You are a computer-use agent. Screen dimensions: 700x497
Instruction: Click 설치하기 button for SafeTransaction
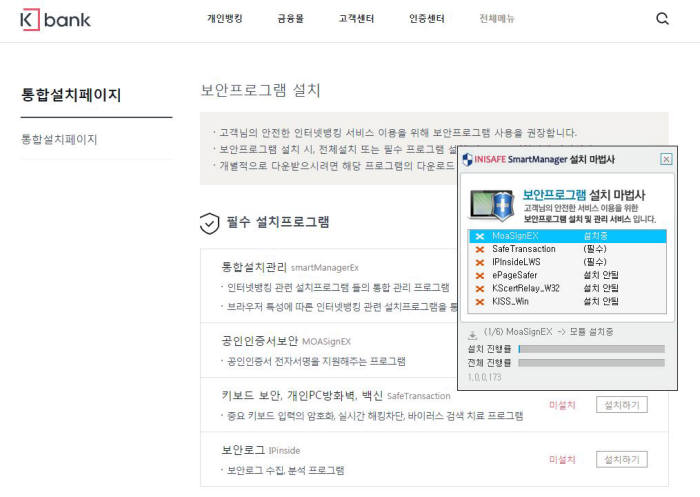tap(622, 405)
